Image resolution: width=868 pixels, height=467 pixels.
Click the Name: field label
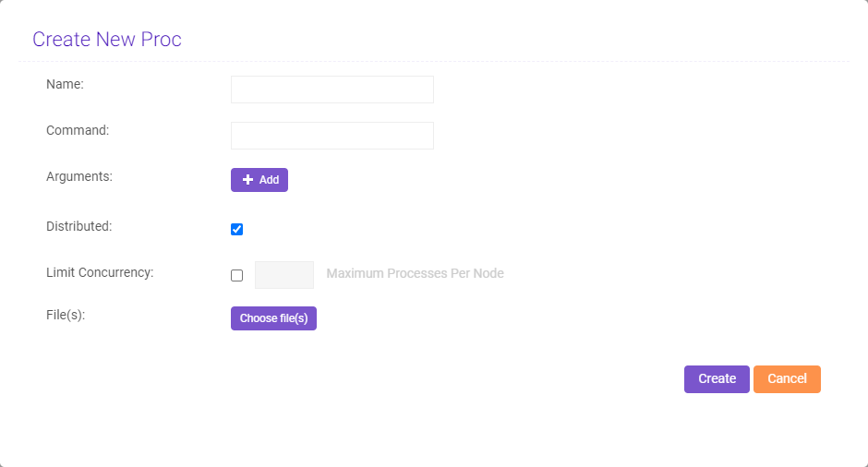[x=65, y=84]
